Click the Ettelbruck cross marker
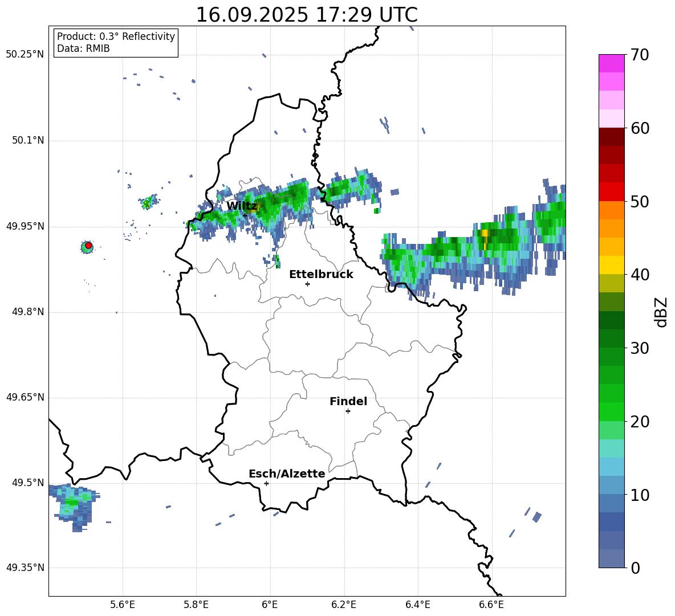This screenshot has width=675, height=616. [307, 284]
